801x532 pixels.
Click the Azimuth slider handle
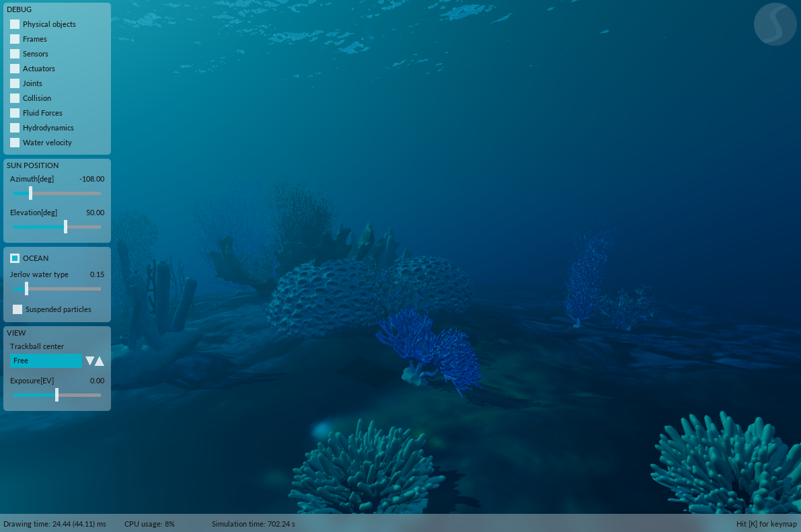click(x=30, y=193)
